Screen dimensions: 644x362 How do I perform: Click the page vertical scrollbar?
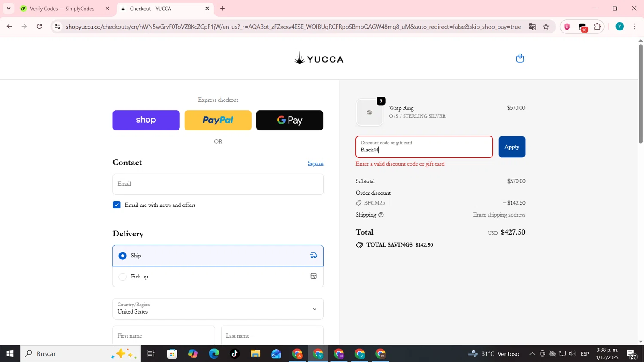coord(641,94)
